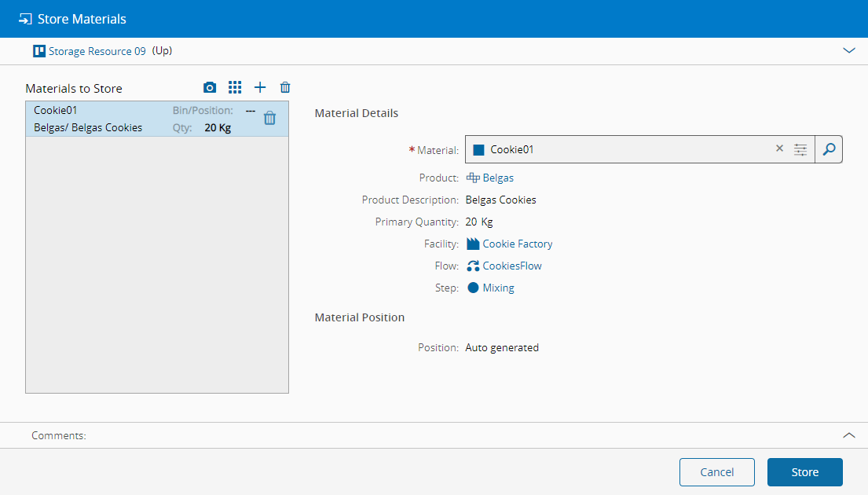Click the Store button
Viewport: 868px width, 495px height.
pos(805,471)
